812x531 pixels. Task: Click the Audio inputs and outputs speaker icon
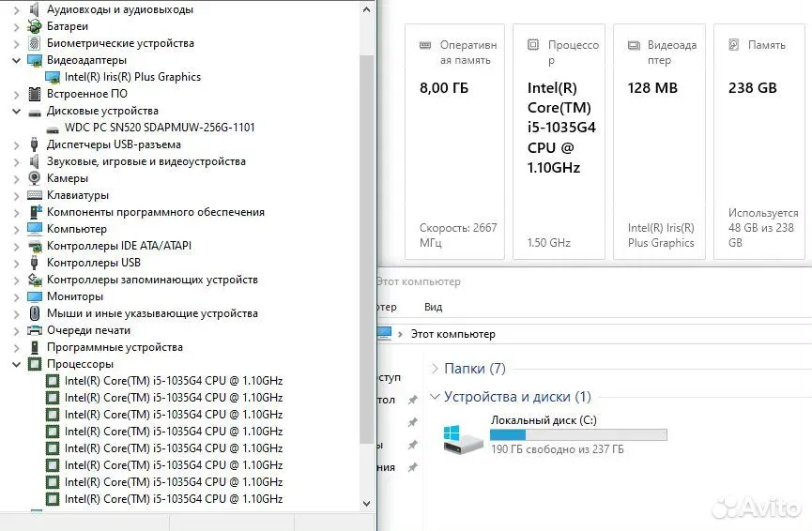pyautogui.click(x=34, y=9)
